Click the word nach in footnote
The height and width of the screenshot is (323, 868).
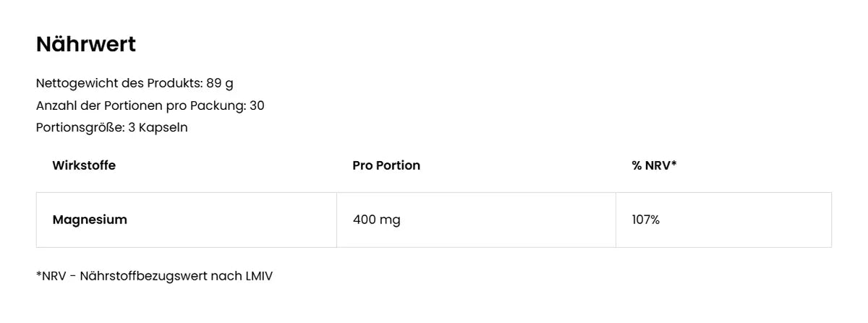(x=224, y=276)
